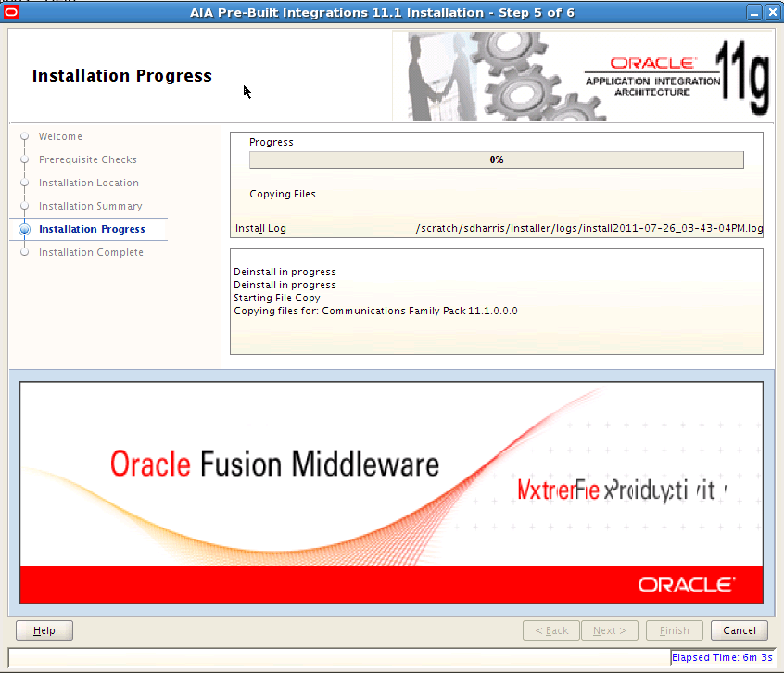
Task: Click the Welcome step status circle
Action: tap(24, 136)
